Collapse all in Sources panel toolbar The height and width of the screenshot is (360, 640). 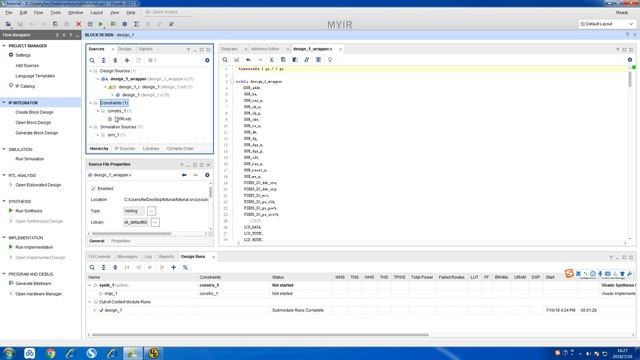pos(104,60)
